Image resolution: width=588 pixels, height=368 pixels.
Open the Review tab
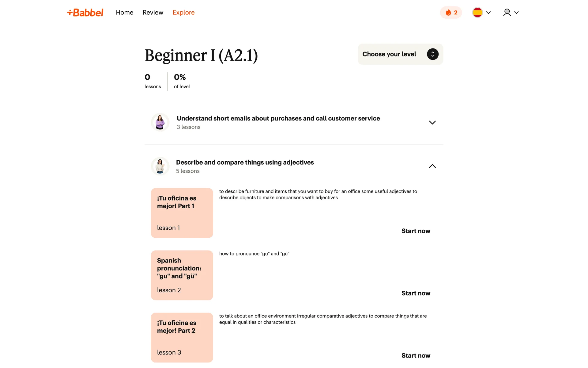point(153,13)
